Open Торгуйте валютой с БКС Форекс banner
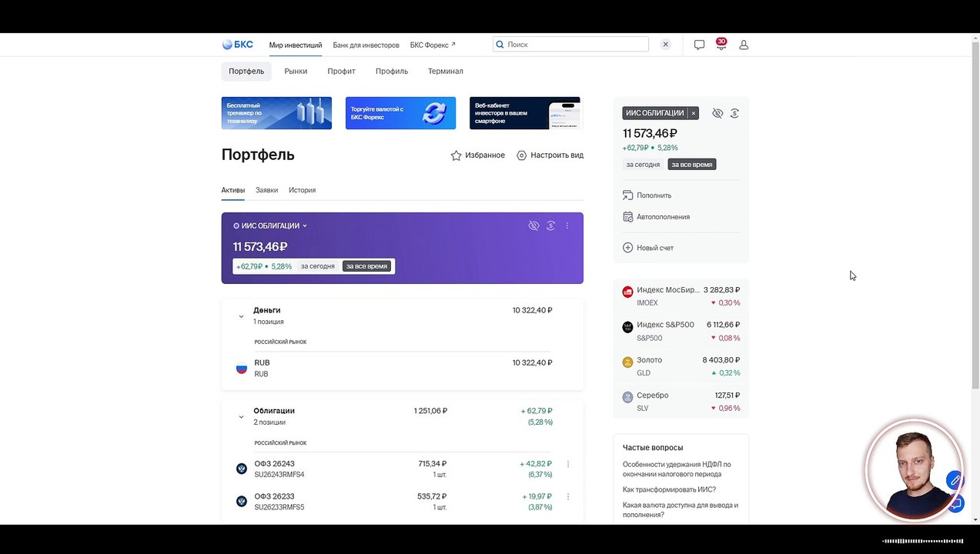 click(400, 113)
